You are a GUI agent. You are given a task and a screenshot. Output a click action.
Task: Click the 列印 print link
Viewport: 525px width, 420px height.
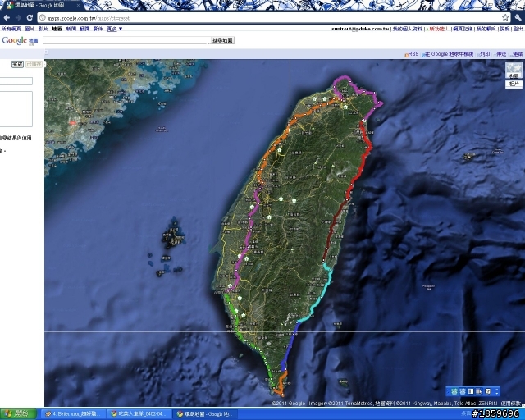(484, 54)
